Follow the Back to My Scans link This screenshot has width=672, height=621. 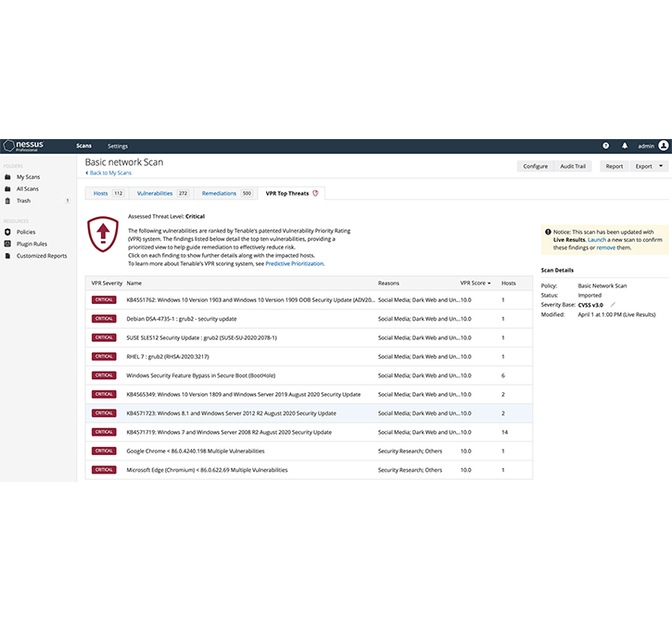[x=108, y=172]
